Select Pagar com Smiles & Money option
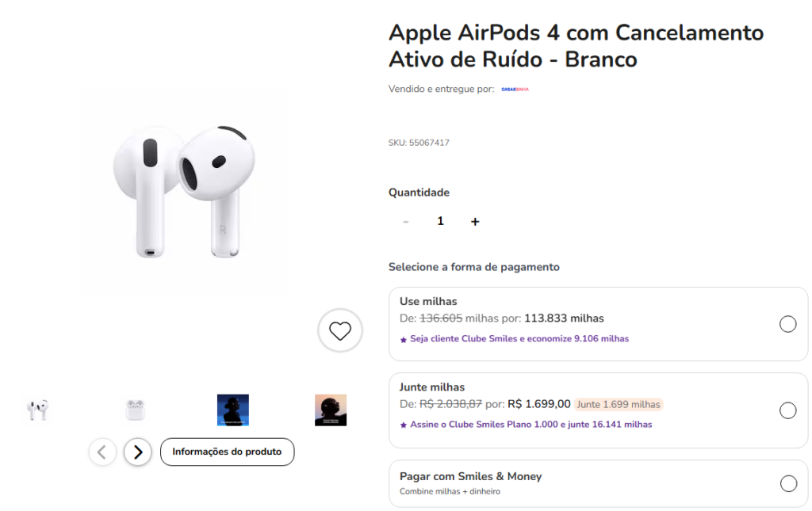Screen dimensions: 812x511 [787, 483]
